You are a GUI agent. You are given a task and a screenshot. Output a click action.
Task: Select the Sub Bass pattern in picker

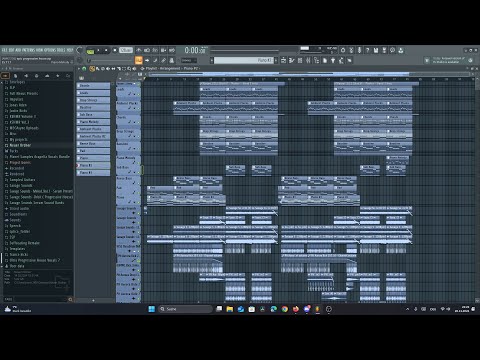pyautogui.click(x=93, y=115)
